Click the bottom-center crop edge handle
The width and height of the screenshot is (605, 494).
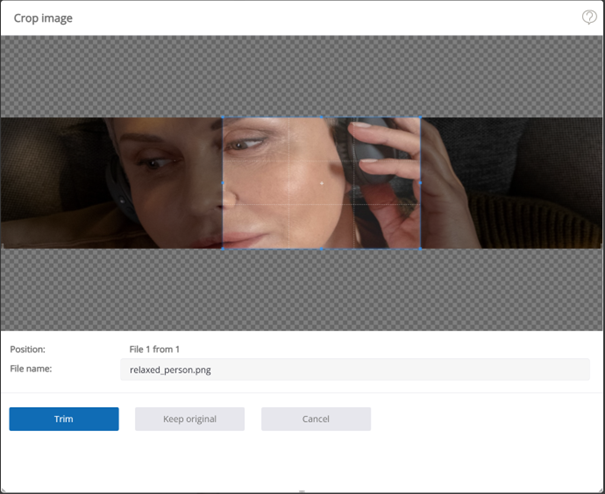click(x=321, y=248)
